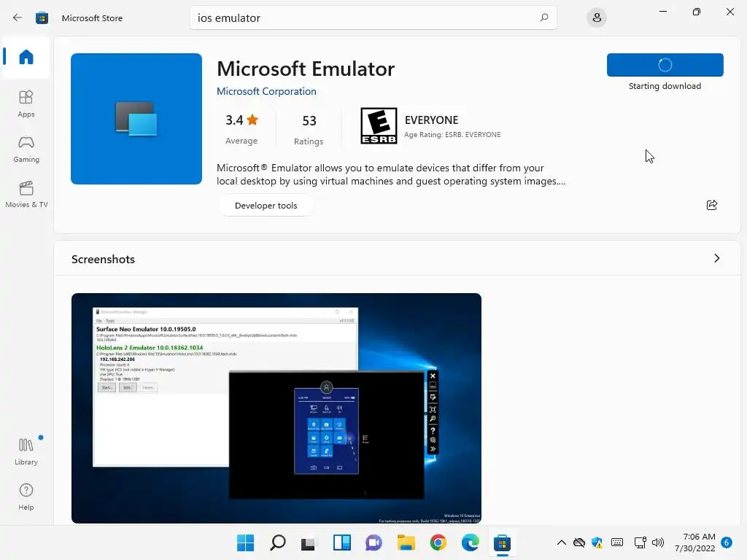The height and width of the screenshot is (560, 747).
Task: Show hidden tray icons chevron
Action: pyautogui.click(x=561, y=542)
